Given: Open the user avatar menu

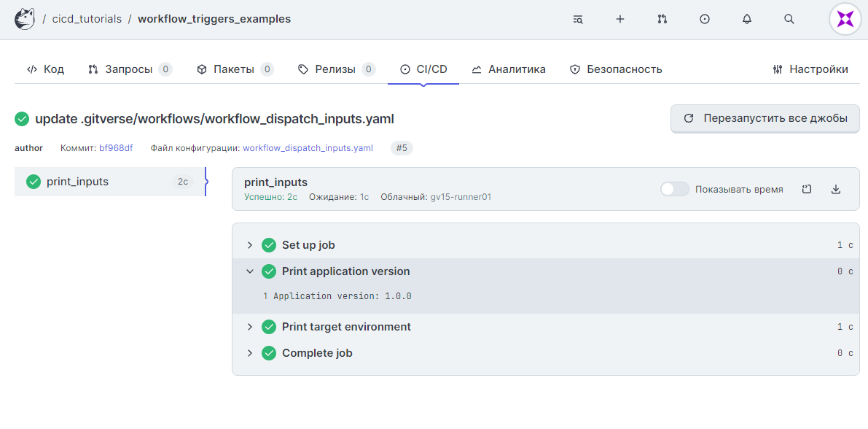Looking at the screenshot, I should pos(845,20).
